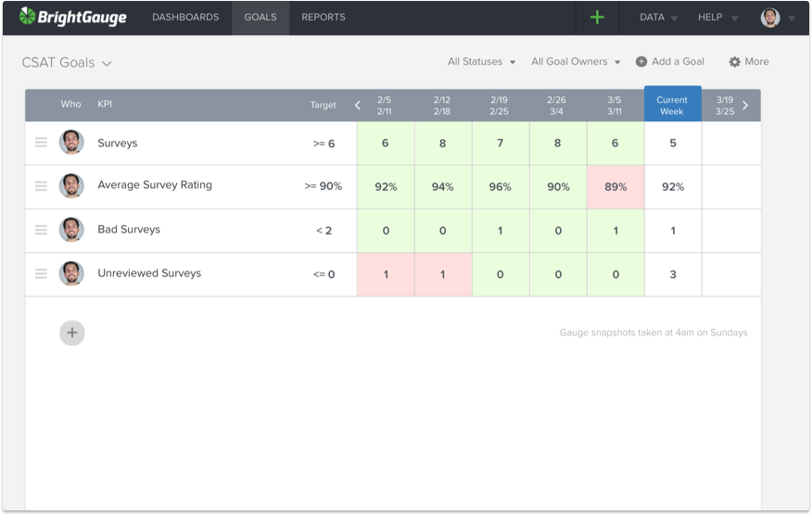The image size is (812, 515).
Task: Open the user profile avatar menu
Action: pos(770,18)
